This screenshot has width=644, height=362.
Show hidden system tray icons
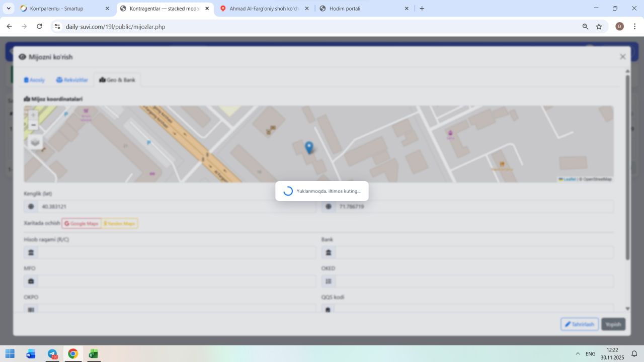578,353
